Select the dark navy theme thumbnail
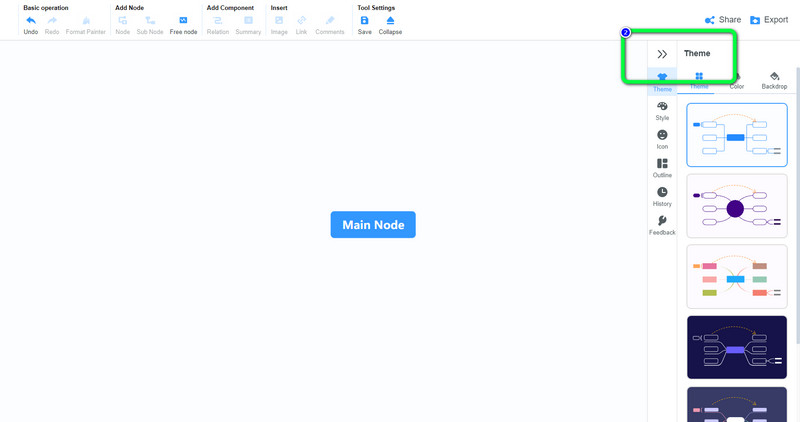 coord(737,347)
